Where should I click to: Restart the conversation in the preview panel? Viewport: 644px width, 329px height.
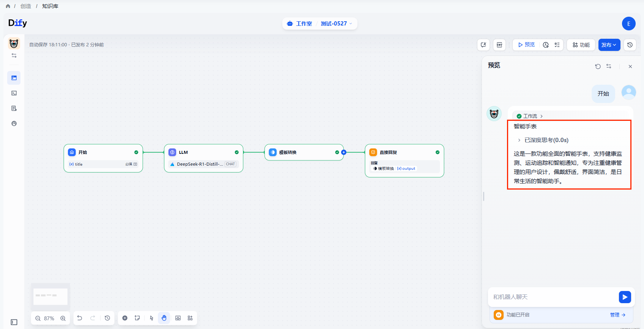[x=598, y=66]
